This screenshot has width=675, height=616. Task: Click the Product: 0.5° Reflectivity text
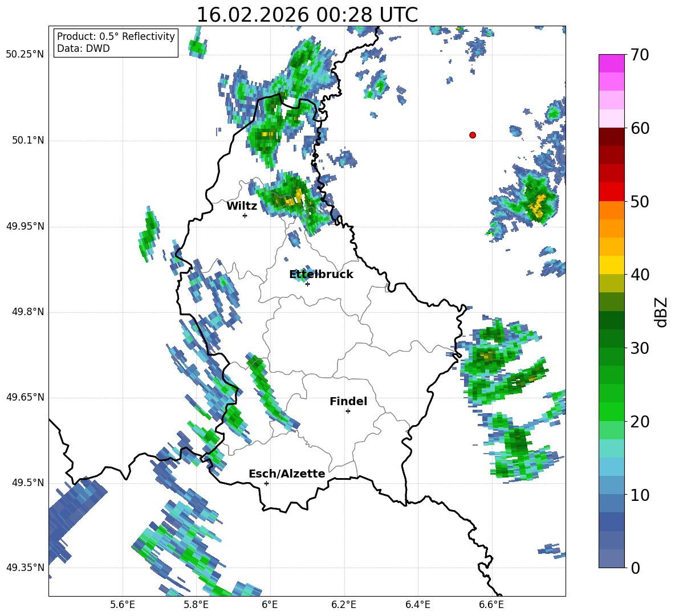coord(116,36)
